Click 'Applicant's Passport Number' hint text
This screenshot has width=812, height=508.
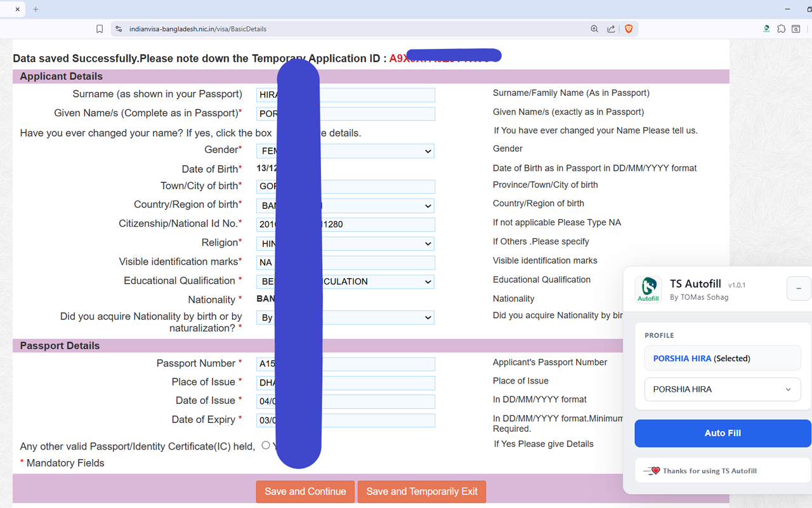550,362
